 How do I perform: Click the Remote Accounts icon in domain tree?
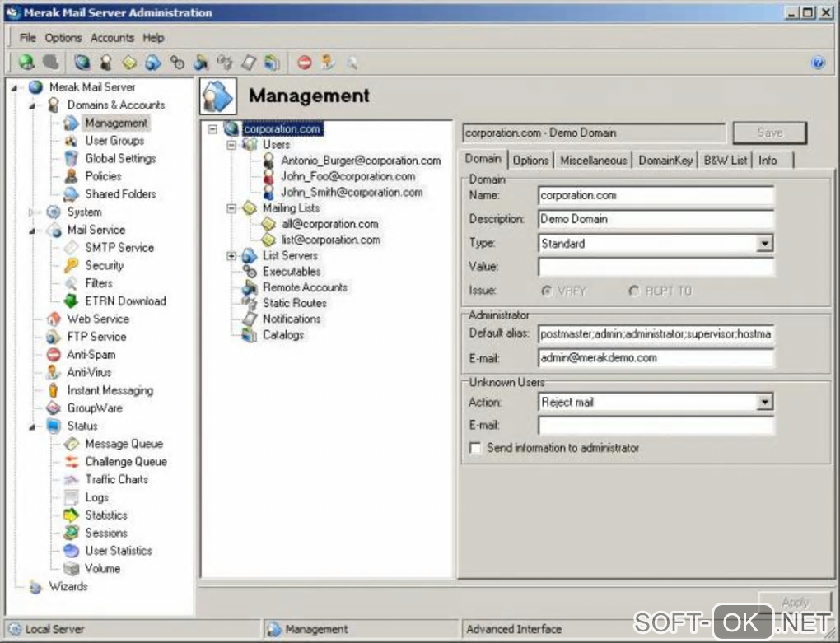coord(249,287)
